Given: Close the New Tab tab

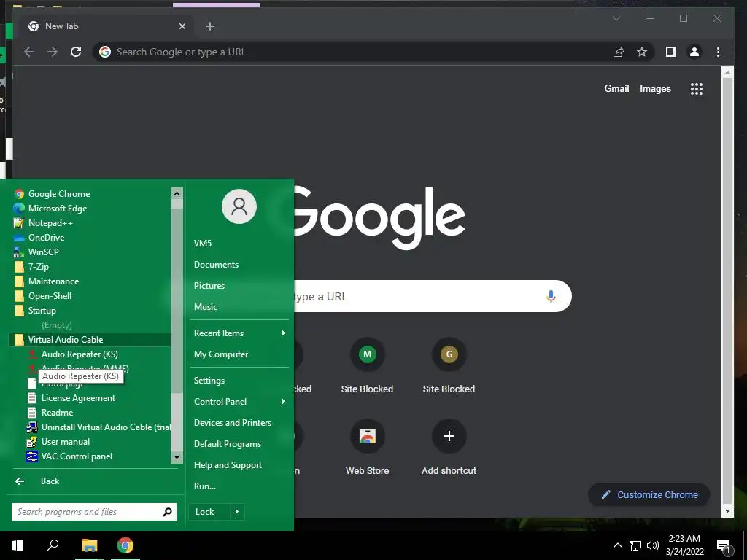Looking at the screenshot, I should [x=182, y=27].
